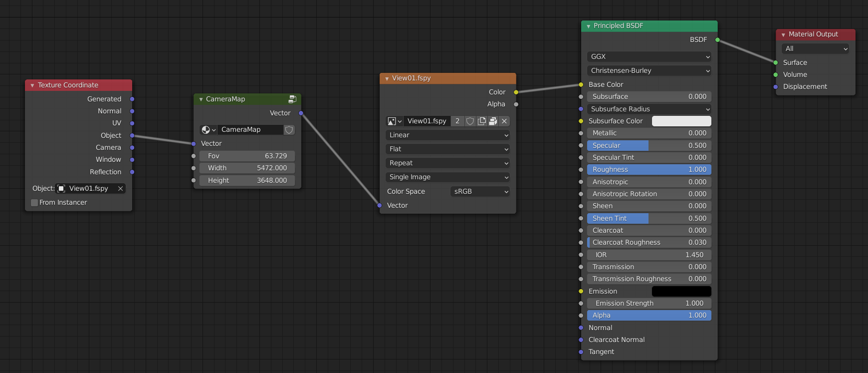Collapse the Material Output node
868x373 pixels.
pyautogui.click(x=784, y=34)
